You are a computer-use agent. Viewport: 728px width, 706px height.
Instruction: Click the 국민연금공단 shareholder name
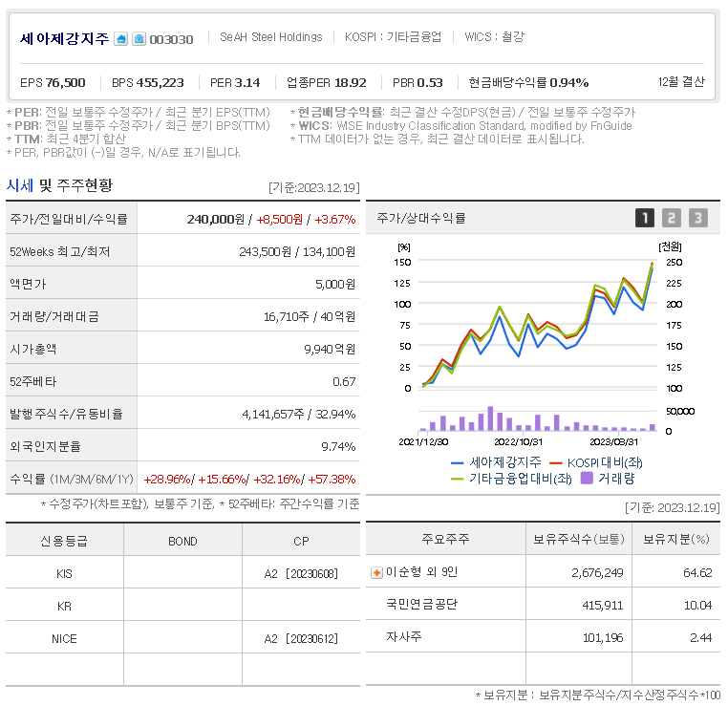[x=421, y=605]
